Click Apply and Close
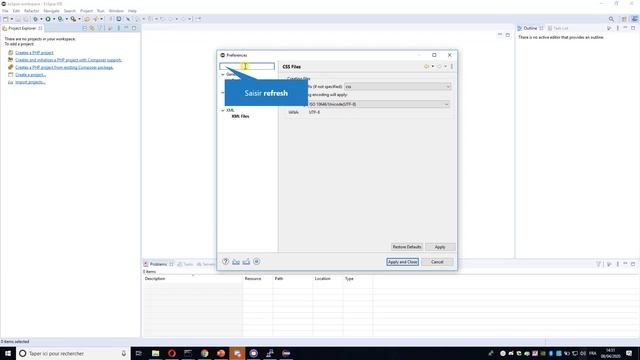The width and height of the screenshot is (640, 360). pyautogui.click(x=402, y=262)
